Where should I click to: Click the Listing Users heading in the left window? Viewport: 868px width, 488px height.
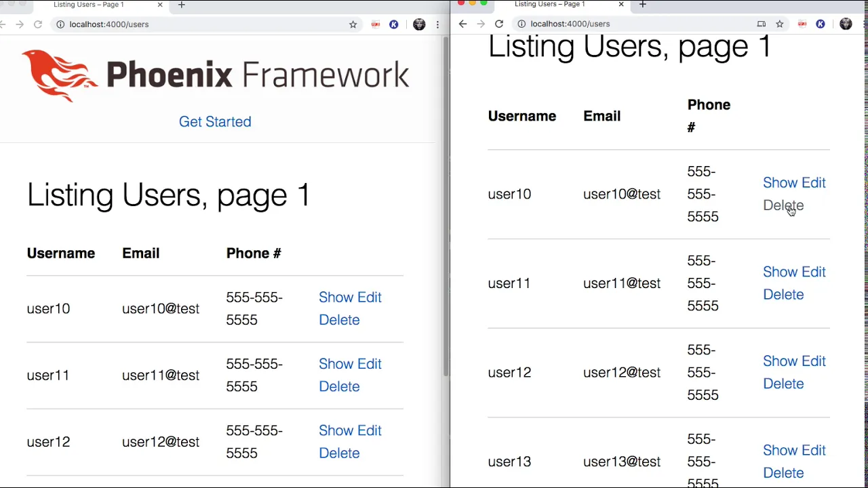pyautogui.click(x=169, y=195)
